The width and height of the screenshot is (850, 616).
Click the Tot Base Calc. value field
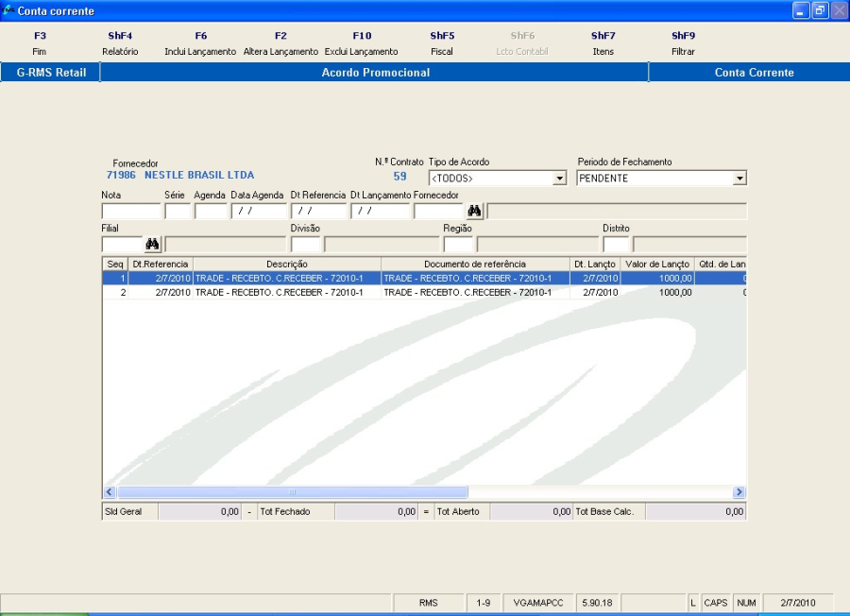click(695, 511)
